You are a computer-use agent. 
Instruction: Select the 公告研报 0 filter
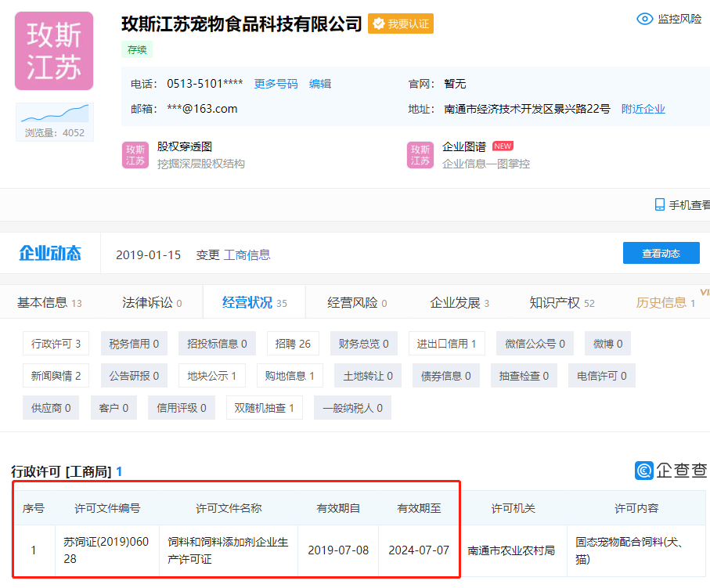[134, 376]
